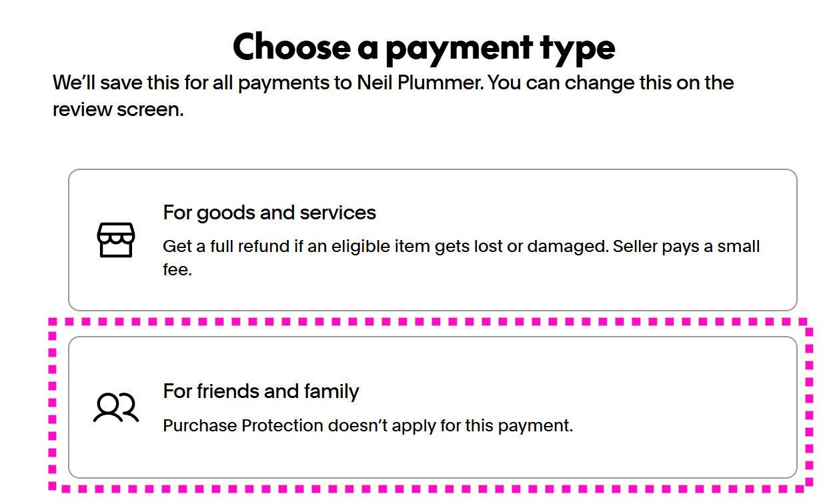Viewport: 839px width, 504px height.
Task: Click the awning of the shop icon
Action: pyautogui.click(x=116, y=231)
